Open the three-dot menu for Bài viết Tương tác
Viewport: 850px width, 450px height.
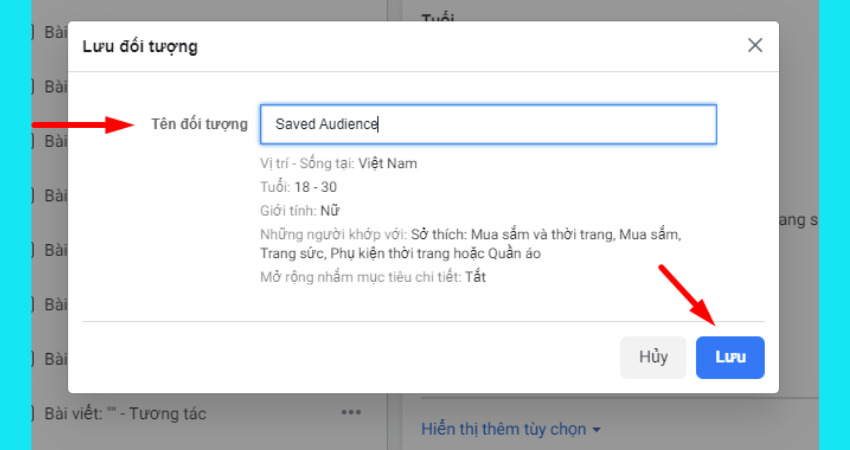351,413
